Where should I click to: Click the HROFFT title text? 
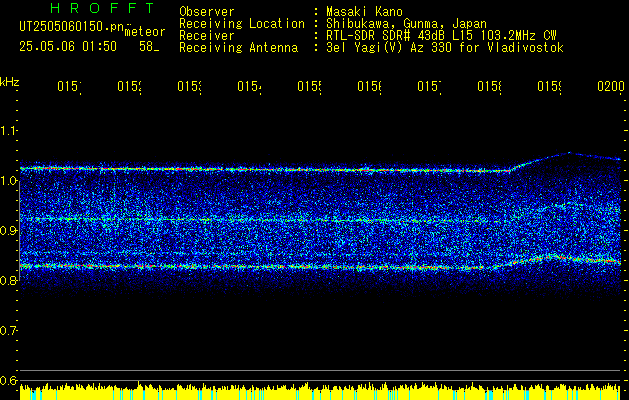tap(102, 8)
